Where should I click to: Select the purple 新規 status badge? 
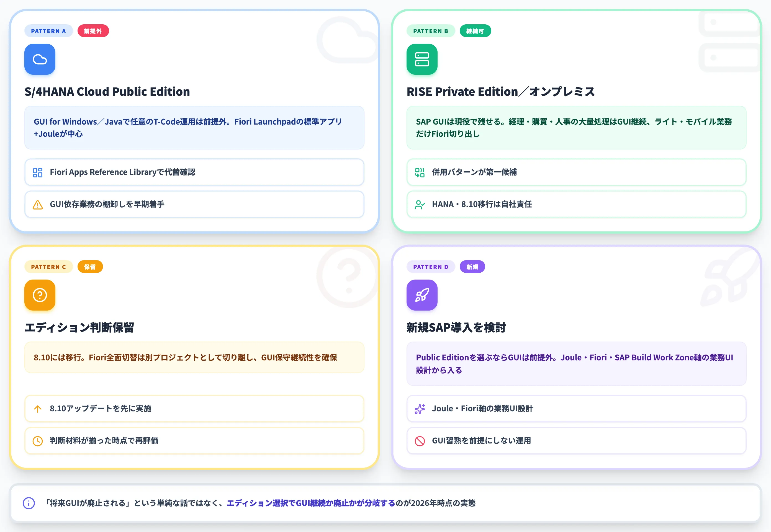pos(472,267)
